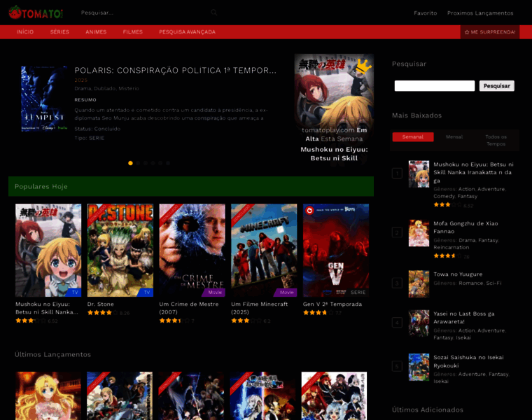Click star rating under Um Crime de Mestre
The width and height of the screenshot is (532, 420).
174,321
